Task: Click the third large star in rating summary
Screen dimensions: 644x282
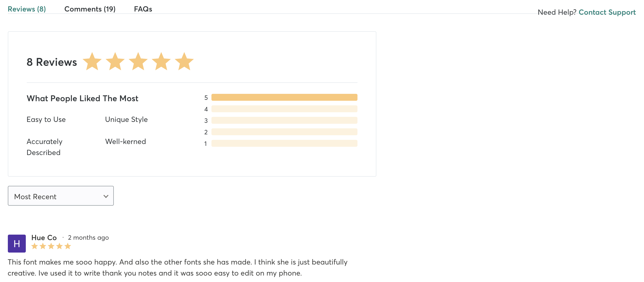Action: click(138, 61)
